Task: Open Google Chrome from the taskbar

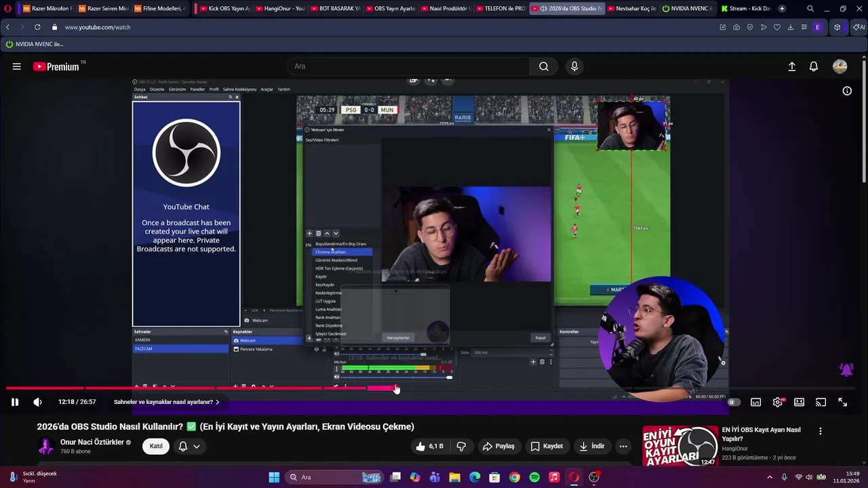Action: pyautogui.click(x=515, y=477)
